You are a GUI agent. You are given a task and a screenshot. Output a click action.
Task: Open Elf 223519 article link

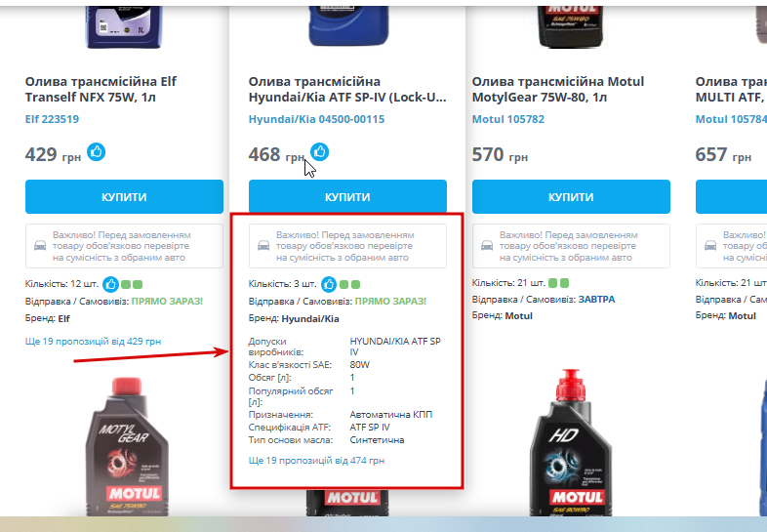[52, 119]
